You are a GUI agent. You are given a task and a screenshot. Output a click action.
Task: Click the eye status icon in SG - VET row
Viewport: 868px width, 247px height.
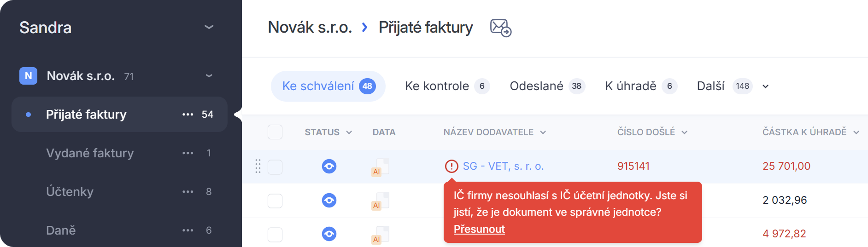pyautogui.click(x=329, y=166)
